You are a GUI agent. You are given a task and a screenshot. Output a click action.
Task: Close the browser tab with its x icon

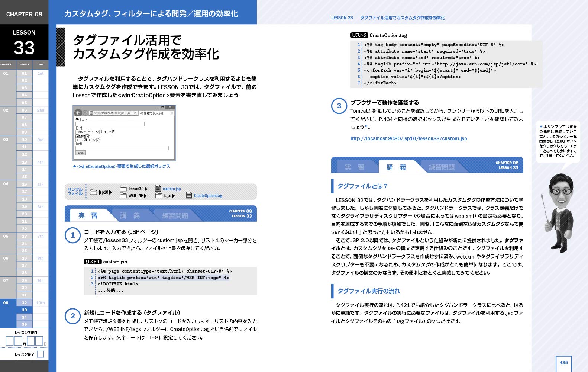coord(172,113)
